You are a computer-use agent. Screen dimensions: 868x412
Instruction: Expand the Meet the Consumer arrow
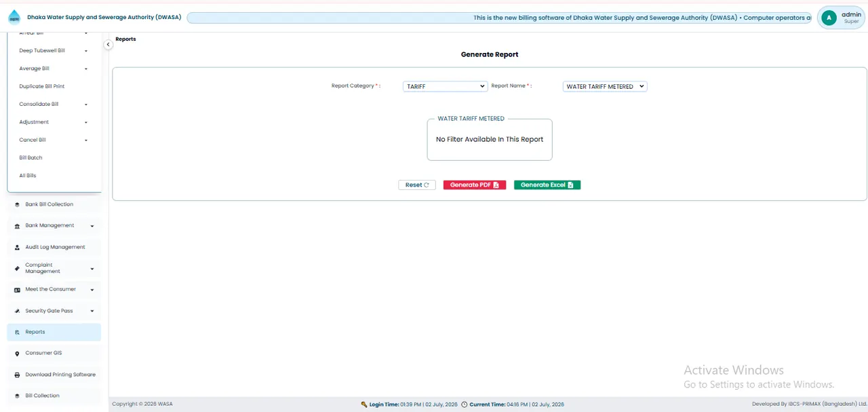[92, 290]
